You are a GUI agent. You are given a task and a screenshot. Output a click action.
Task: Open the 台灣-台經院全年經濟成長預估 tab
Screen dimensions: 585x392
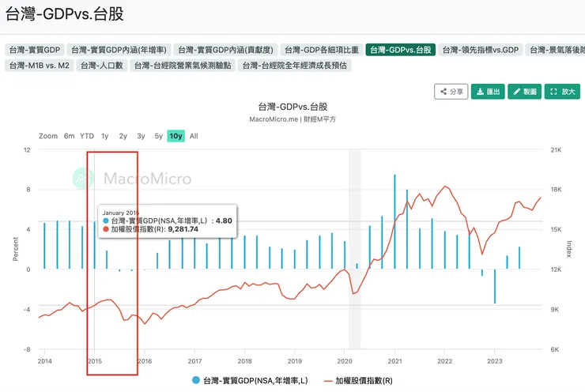click(x=294, y=66)
